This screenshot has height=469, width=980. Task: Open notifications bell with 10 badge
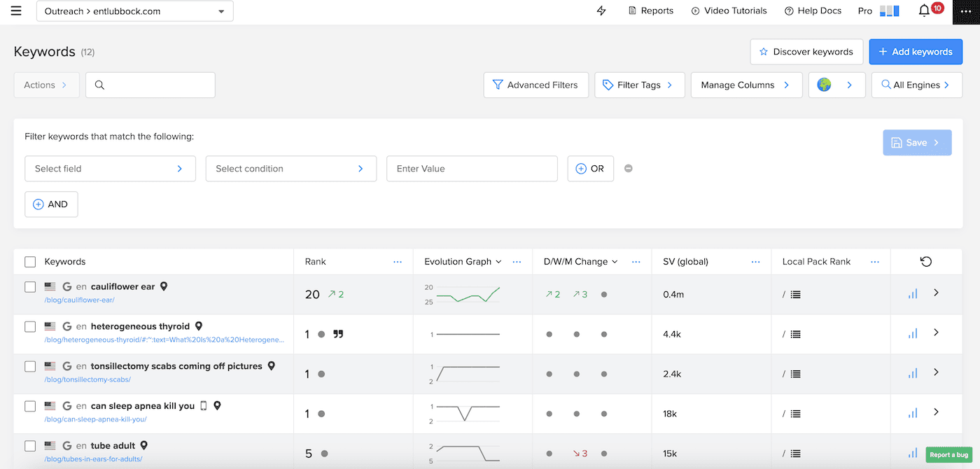pyautogui.click(x=925, y=10)
